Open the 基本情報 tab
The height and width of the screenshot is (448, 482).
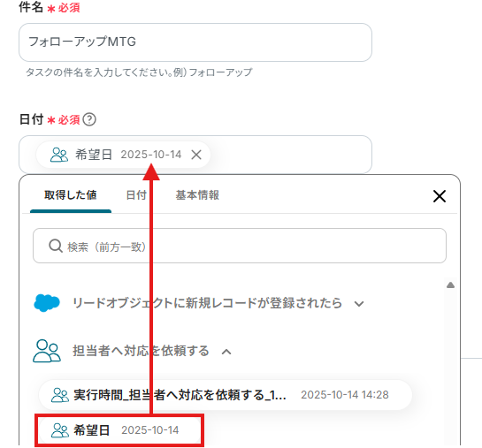197,195
